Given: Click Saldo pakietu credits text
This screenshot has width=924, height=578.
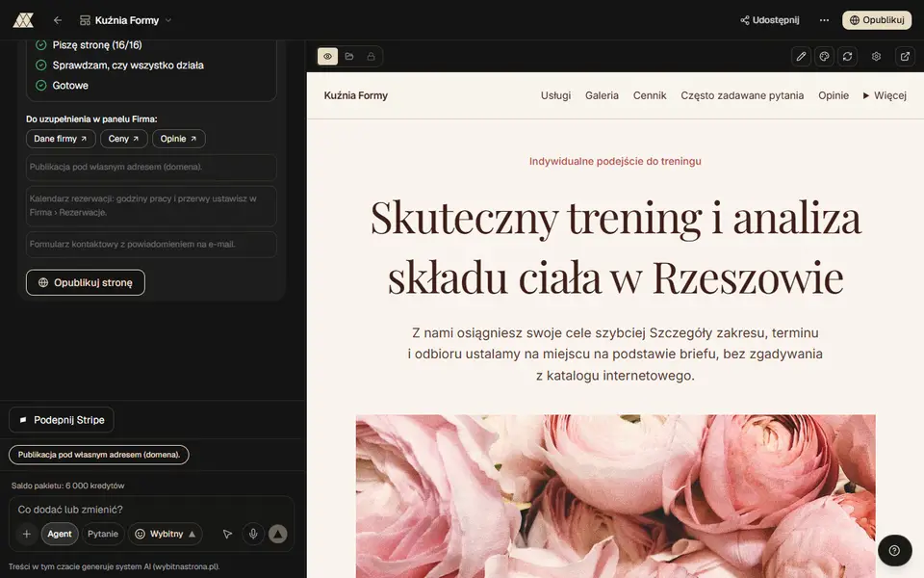Looking at the screenshot, I should click(67, 486).
